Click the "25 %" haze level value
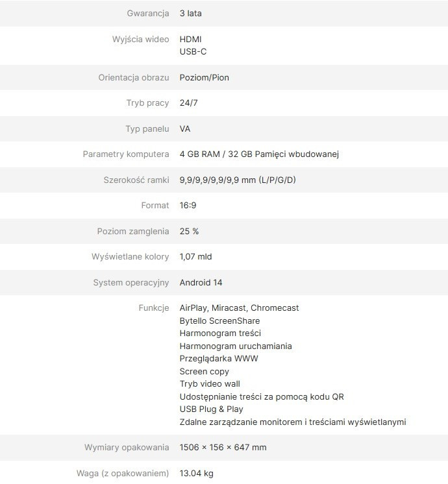Viewport: 448px width, 484px height. tap(189, 231)
